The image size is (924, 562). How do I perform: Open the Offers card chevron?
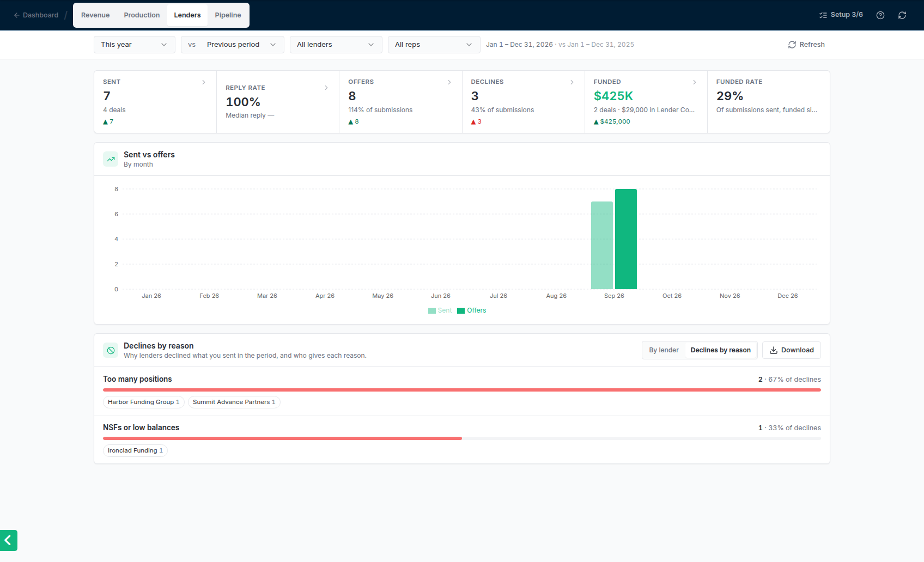click(449, 82)
